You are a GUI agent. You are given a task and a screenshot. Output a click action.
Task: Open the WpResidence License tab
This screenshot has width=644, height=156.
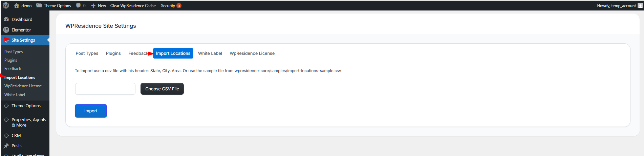(252, 53)
